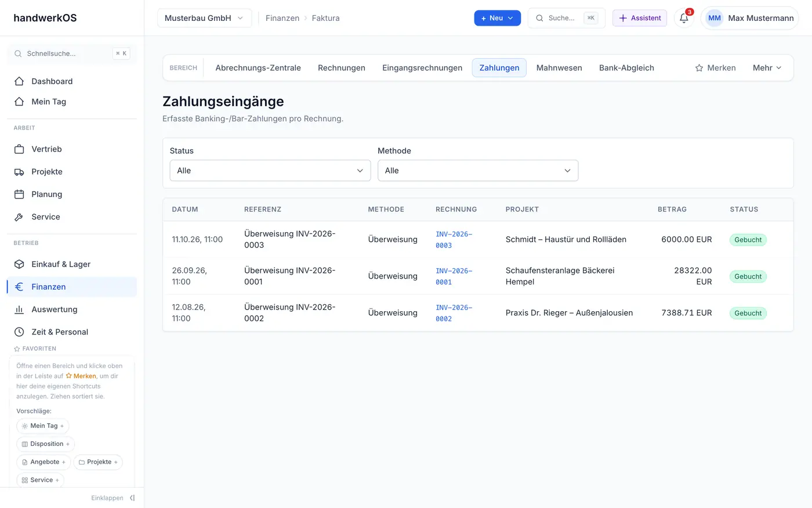Click the MM user avatar

715,18
